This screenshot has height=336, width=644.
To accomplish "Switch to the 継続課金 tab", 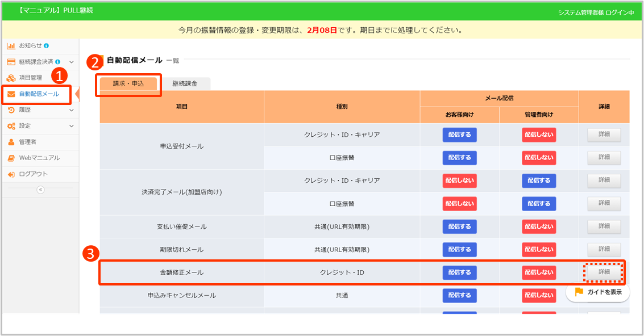I will tap(185, 83).
